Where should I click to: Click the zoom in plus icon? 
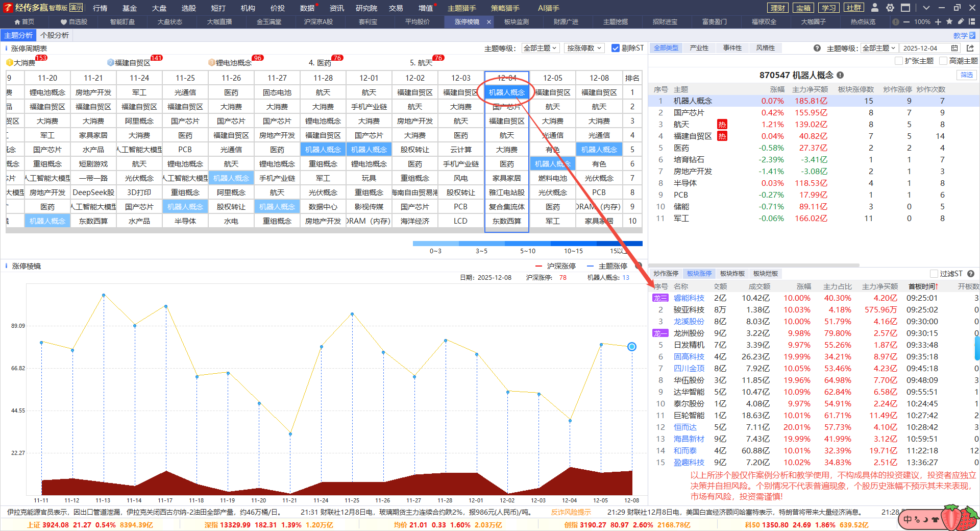tap(938, 22)
